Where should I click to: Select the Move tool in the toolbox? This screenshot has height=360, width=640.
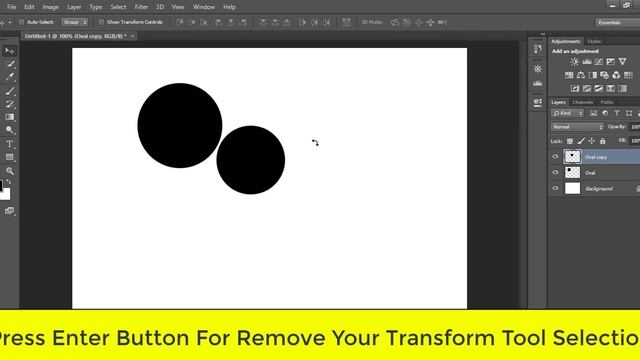click(x=9, y=51)
